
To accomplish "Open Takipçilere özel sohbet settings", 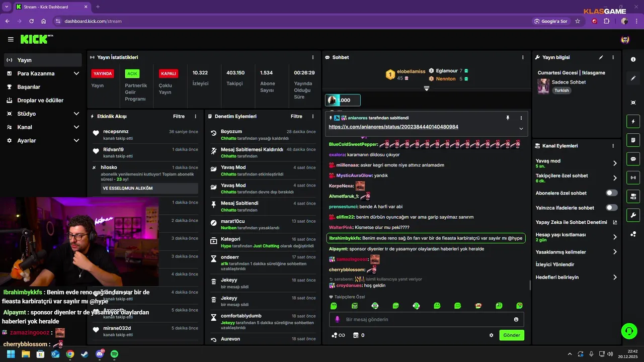I will (577, 178).
